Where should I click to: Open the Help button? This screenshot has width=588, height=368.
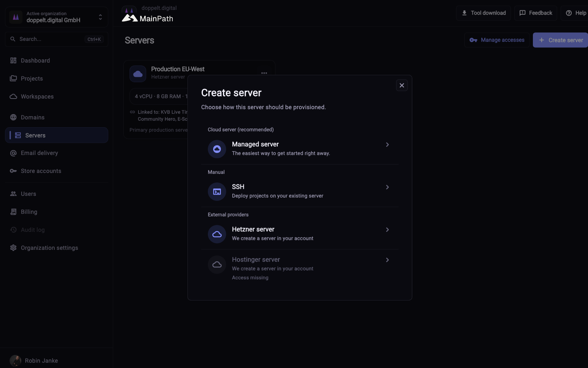pyautogui.click(x=575, y=13)
